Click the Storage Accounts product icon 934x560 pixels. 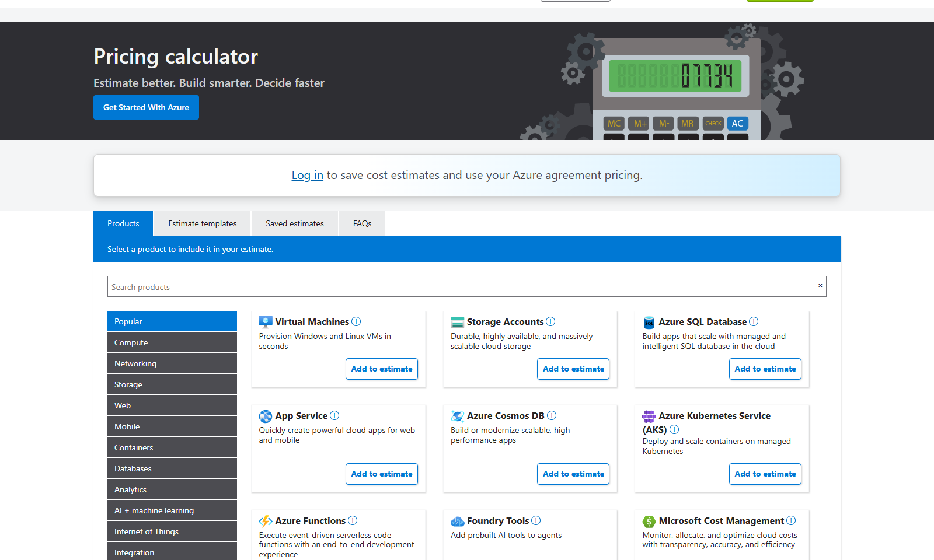click(x=458, y=322)
